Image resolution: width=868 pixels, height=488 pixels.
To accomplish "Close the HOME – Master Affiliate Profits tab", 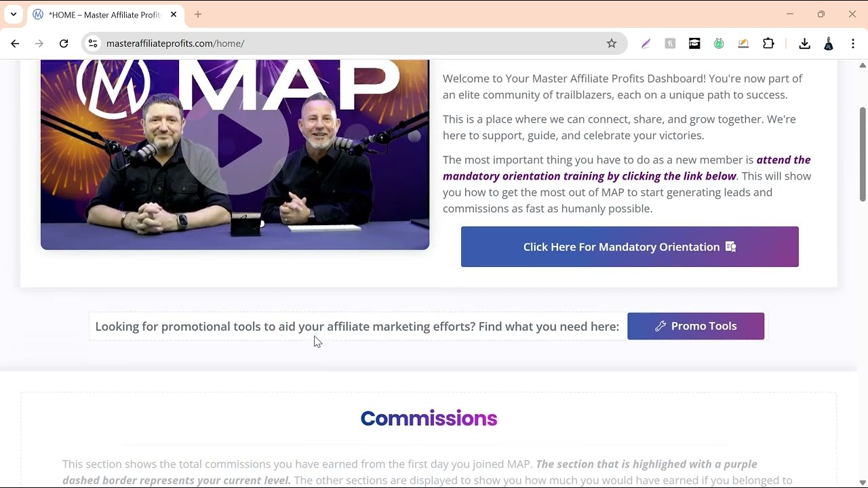I will (x=174, y=14).
